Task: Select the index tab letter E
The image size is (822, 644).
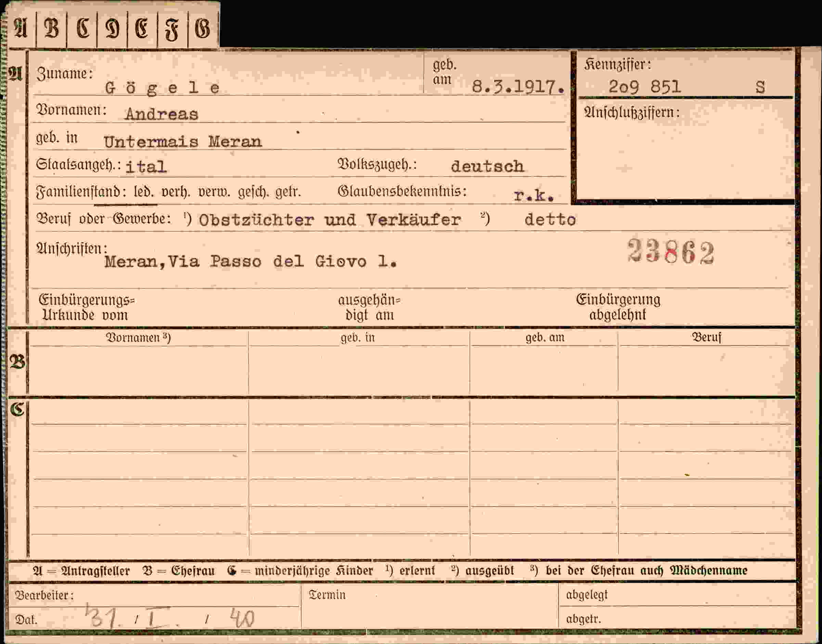Action: pos(142,29)
